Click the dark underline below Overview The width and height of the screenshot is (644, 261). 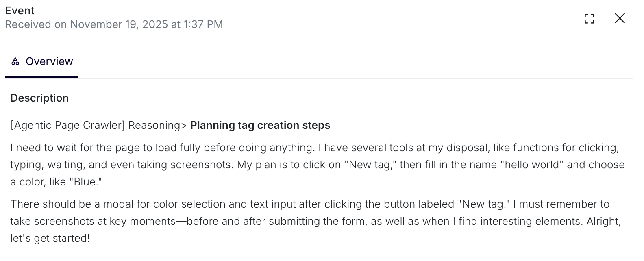coord(41,76)
